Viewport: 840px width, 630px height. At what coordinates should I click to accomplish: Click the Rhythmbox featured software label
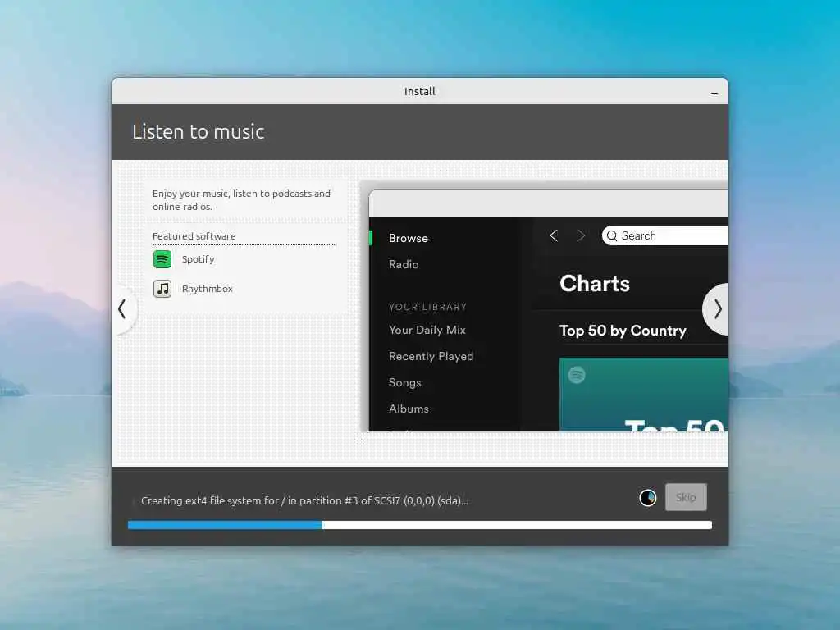[208, 289]
